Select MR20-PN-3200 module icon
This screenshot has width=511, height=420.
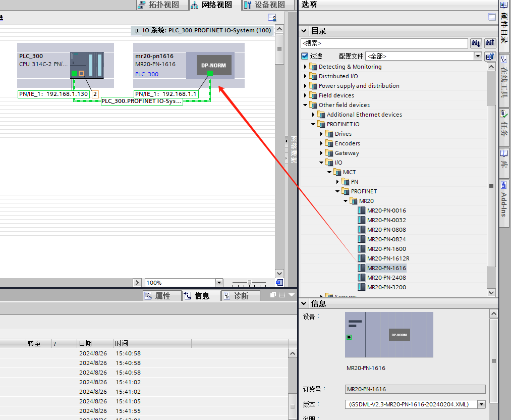click(x=361, y=287)
